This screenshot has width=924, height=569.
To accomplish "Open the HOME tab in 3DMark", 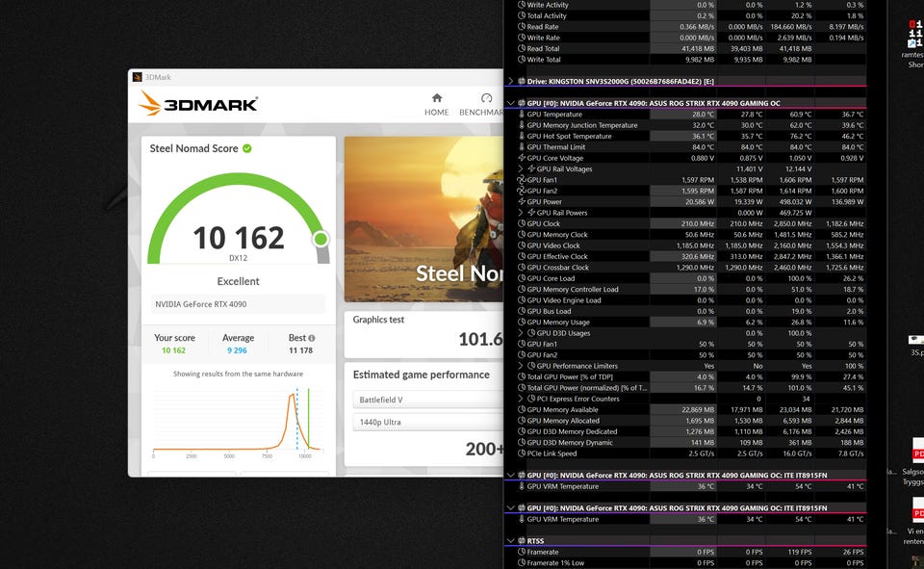I will (x=437, y=104).
